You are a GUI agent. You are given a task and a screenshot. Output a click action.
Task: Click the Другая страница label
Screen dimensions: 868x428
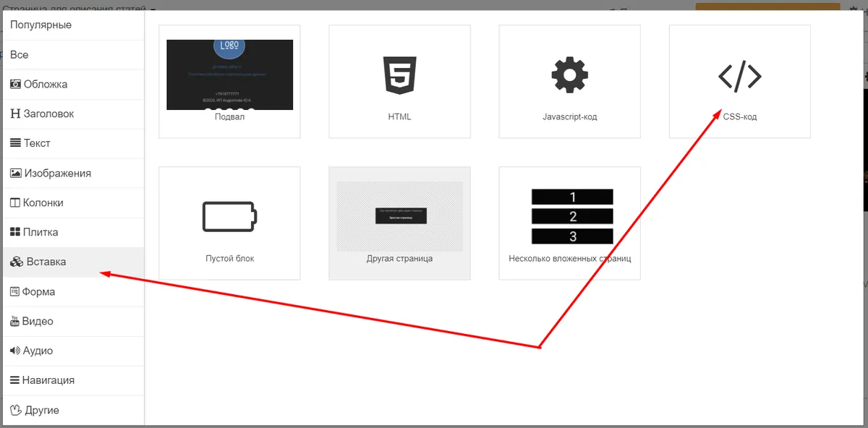[x=400, y=258]
